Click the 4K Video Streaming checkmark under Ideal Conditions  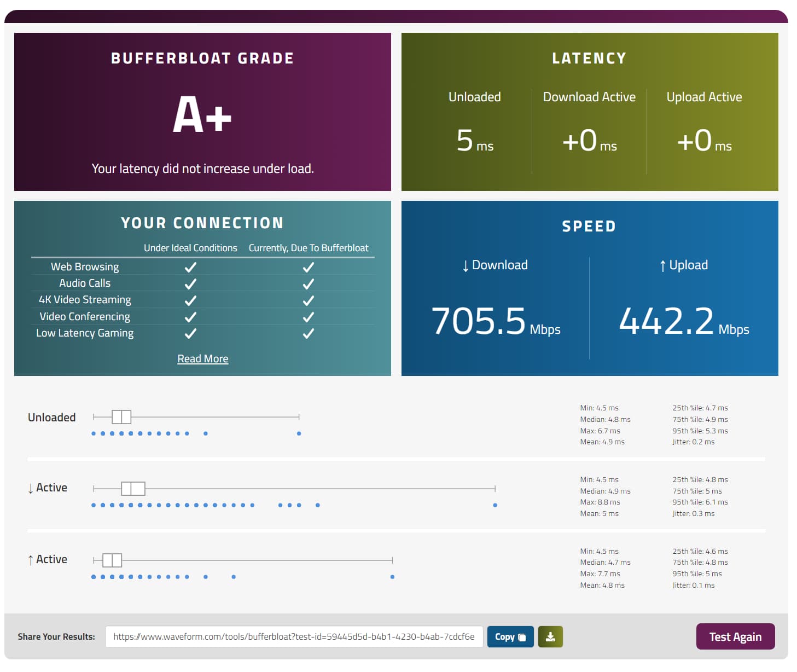click(x=190, y=300)
